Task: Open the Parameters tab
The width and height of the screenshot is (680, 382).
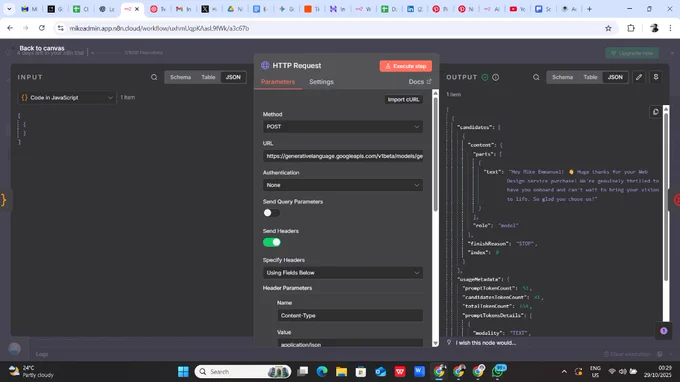Action: (x=278, y=82)
